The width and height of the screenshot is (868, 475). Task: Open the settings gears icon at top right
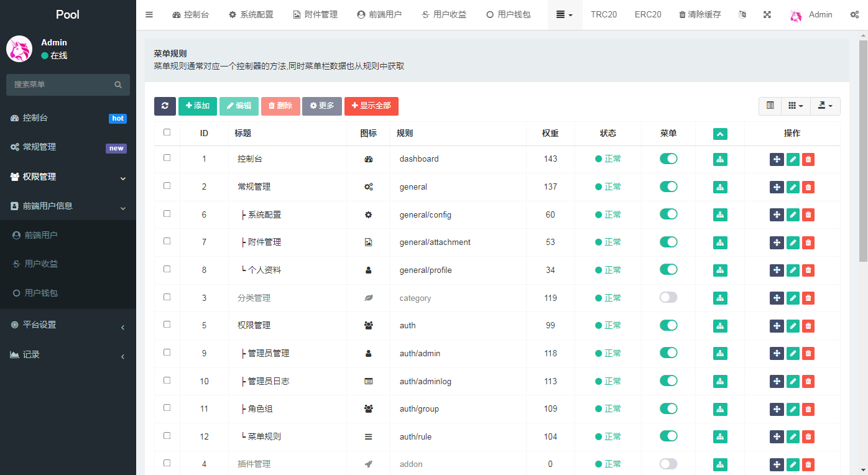(854, 14)
